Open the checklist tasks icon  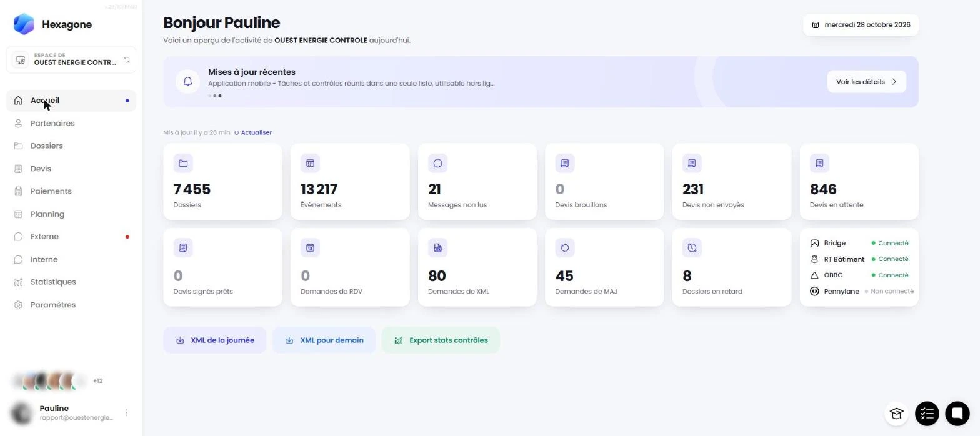[927, 414]
